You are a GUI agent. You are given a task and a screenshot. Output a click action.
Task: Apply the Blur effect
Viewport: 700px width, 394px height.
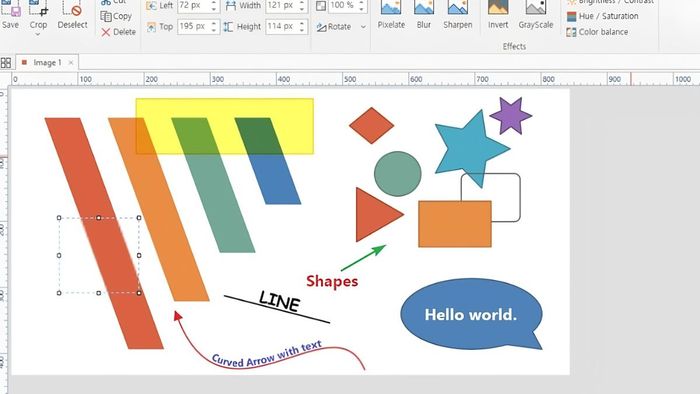click(424, 15)
